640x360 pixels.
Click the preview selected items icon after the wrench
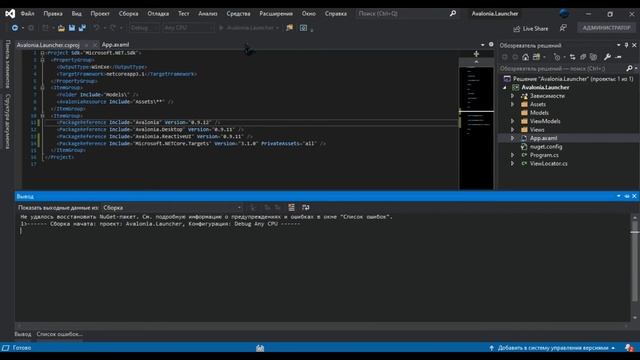pyautogui.click(x=618, y=57)
